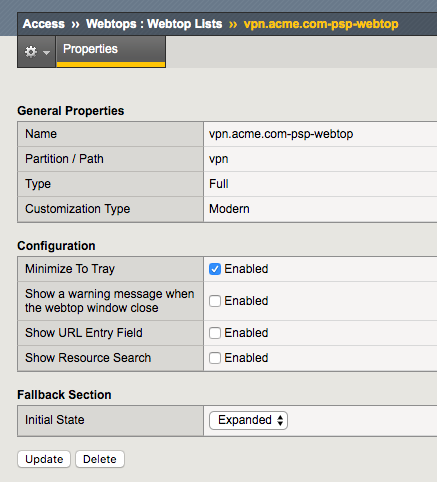Click the Customization Type value Modern

(229, 209)
